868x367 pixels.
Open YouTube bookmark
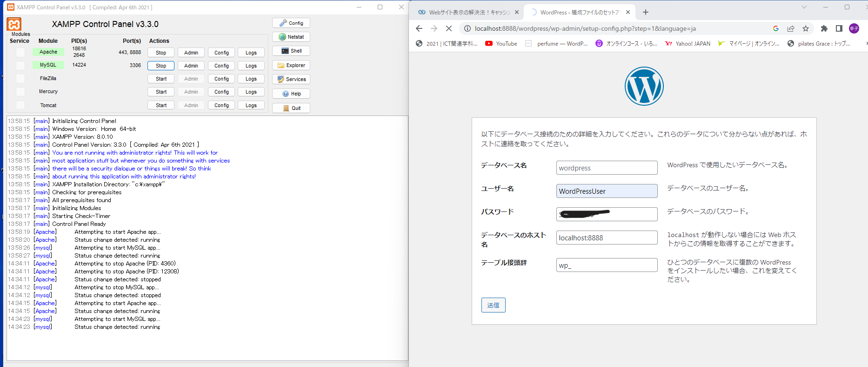[x=501, y=43]
